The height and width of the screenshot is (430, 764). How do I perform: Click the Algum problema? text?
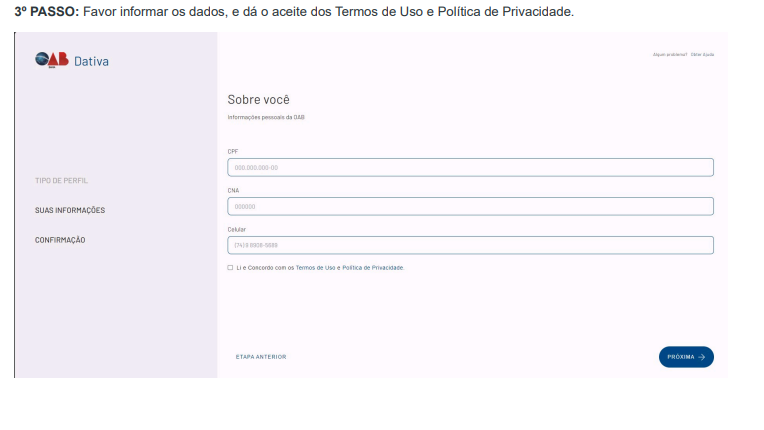click(x=669, y=54)
